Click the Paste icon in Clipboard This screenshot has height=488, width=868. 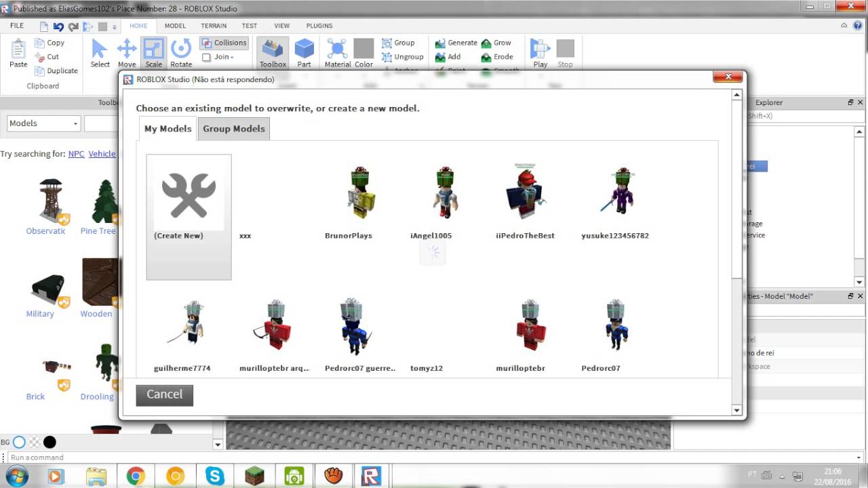(x=18, y=49)
